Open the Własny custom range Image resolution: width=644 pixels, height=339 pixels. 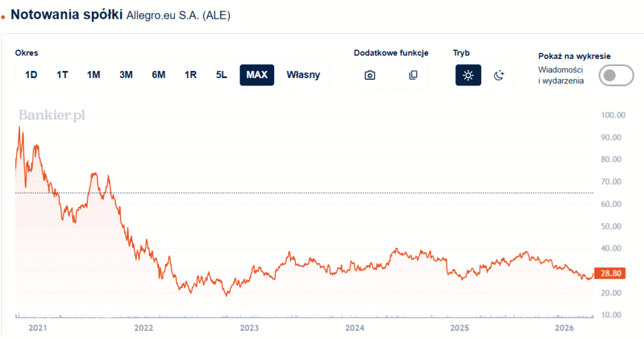(x=303, y=75)
